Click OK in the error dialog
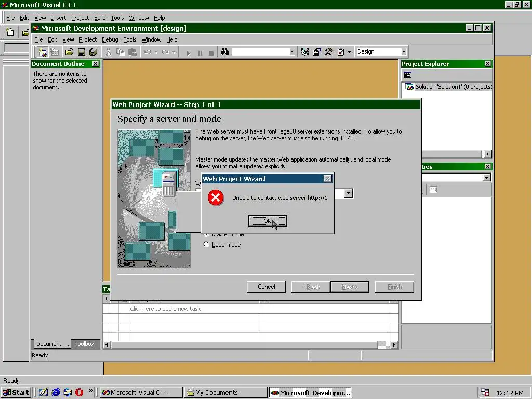 tap(268, 221)
